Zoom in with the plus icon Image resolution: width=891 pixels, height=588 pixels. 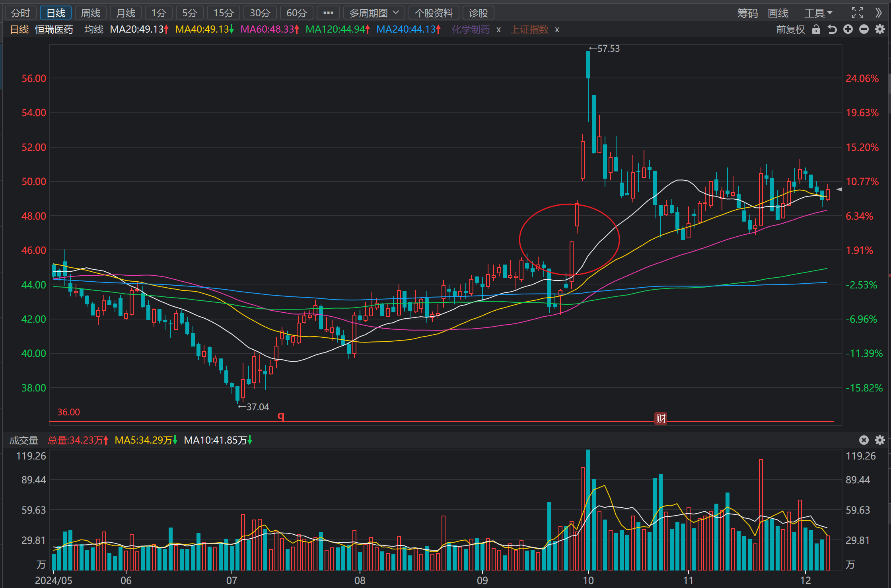click(848, 29)
